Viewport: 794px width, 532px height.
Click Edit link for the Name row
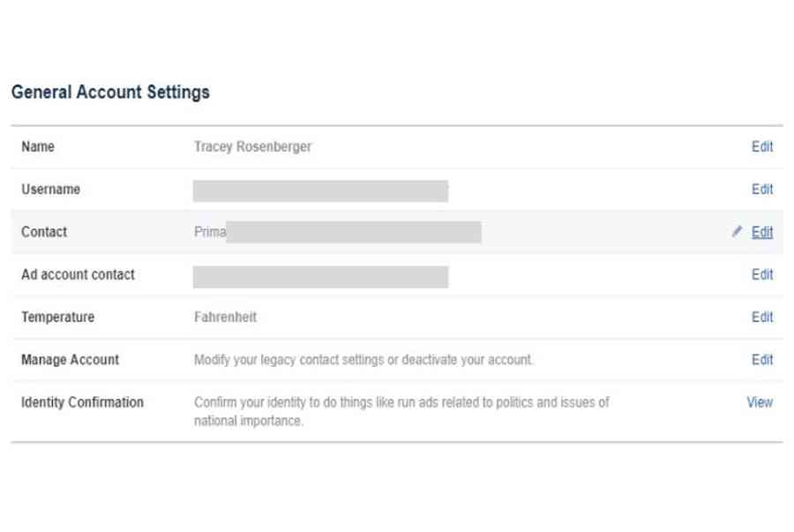[762, 147]
